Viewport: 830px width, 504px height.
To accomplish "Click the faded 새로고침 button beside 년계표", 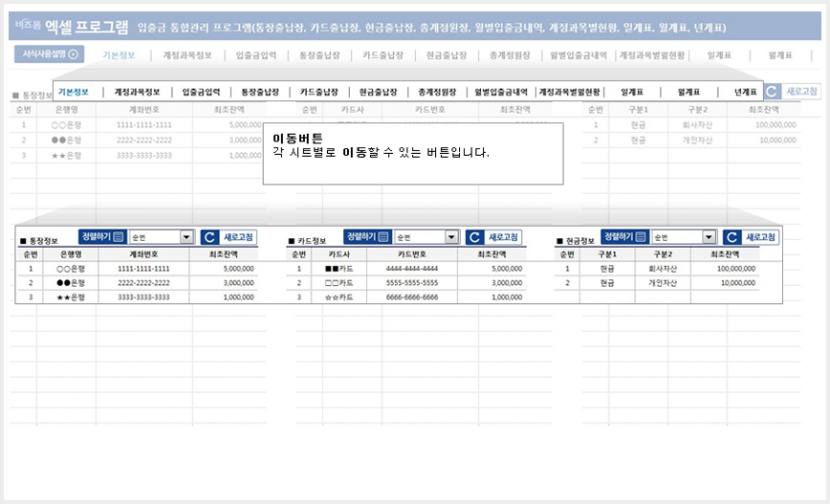I will (793, 91).
